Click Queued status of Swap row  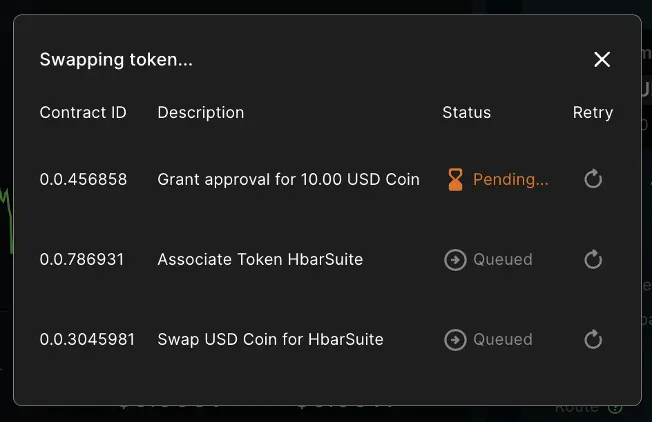(502, 340)
